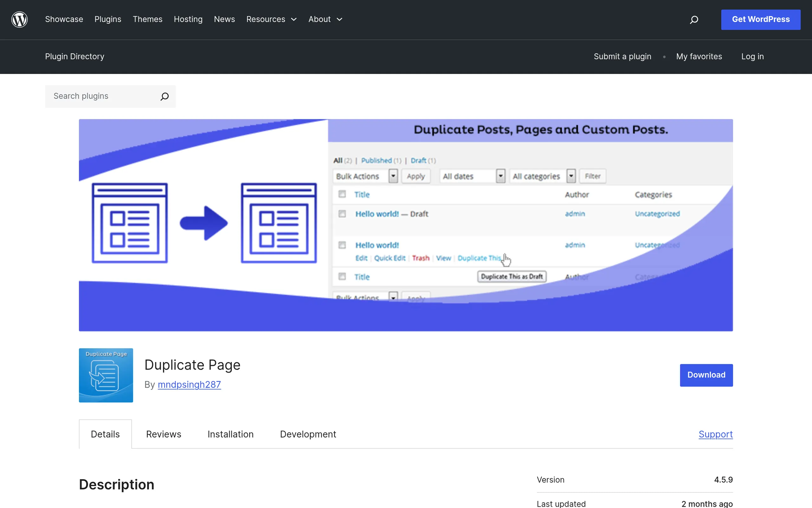The image size is (812, 508).
Task: Click the Last updated label
Action: tap(561, 504)
